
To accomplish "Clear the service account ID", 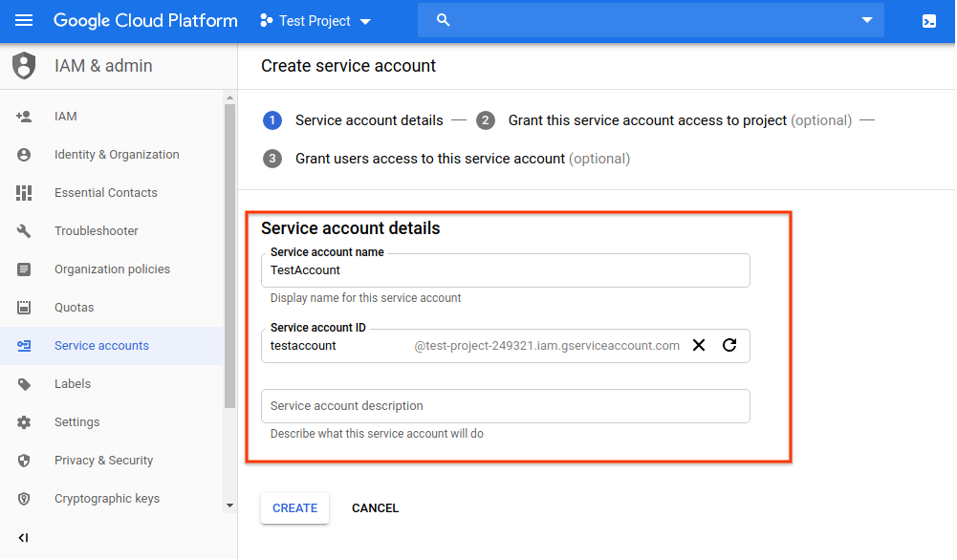I will [699, 345].
